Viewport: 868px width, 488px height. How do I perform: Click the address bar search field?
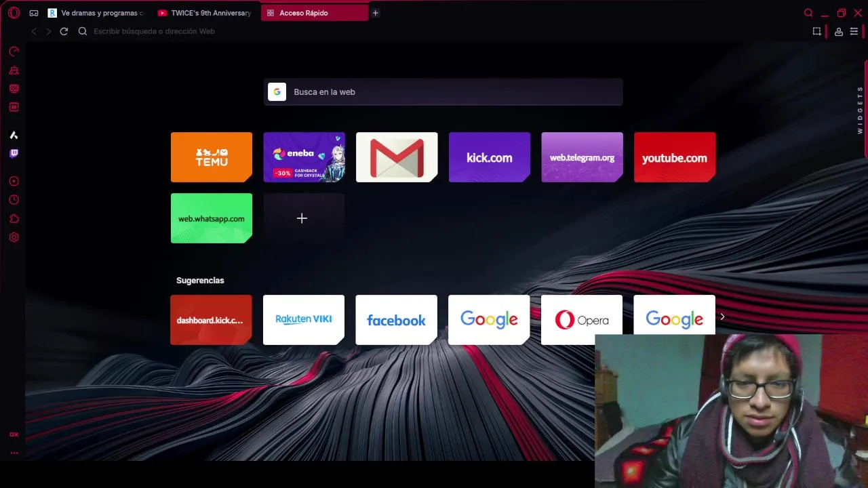(x=441, y=31)
